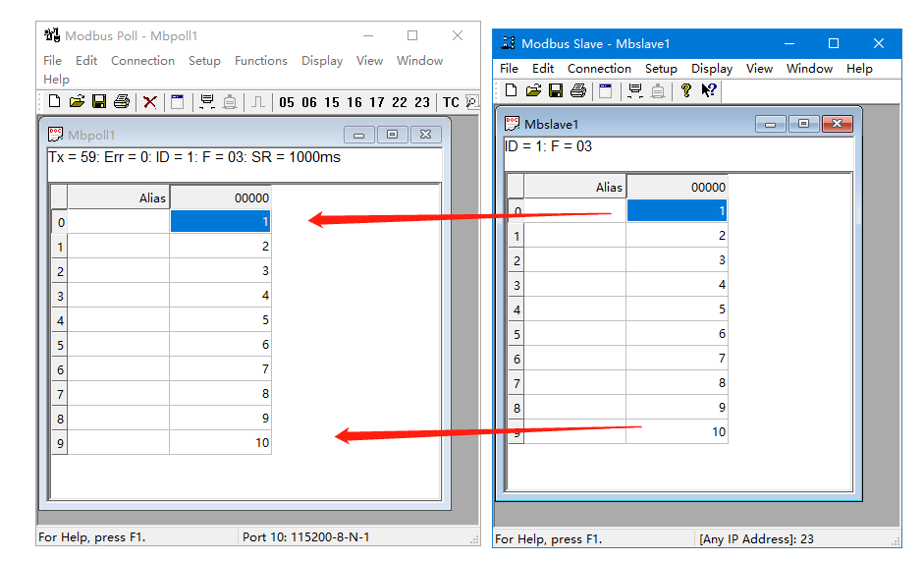The image size is (924, 561).
Task: Click the Connect icon in Modbus Poll toolbar
Action: pyautogui.click(x=206, y=101)
